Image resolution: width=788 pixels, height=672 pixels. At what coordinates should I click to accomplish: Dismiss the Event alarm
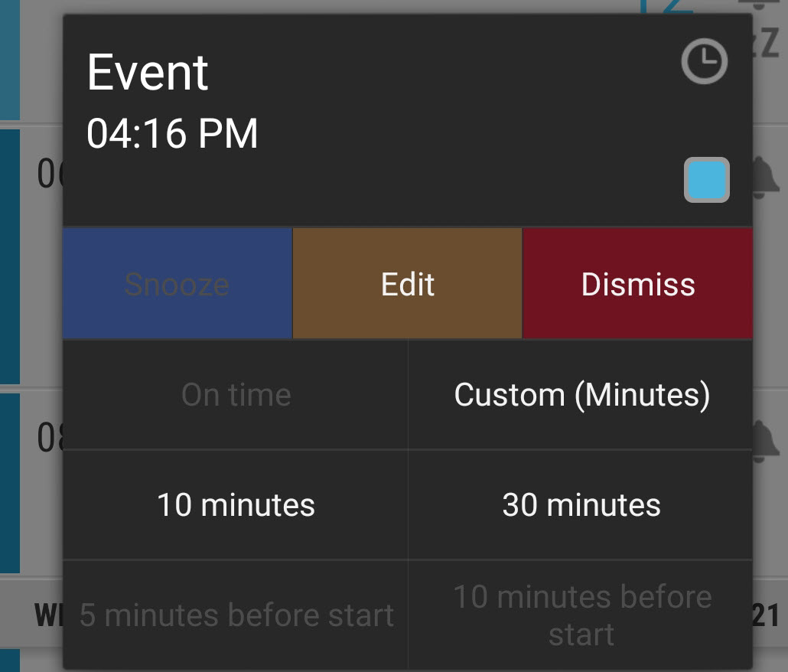638,283
